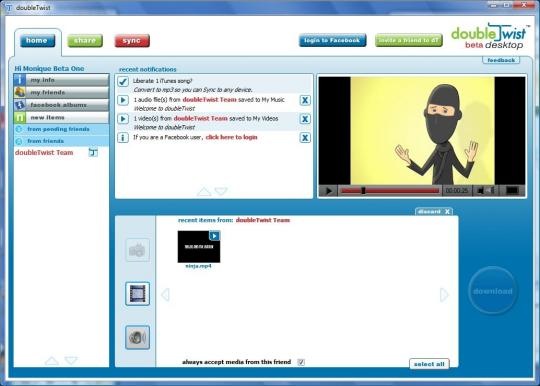The width and height of the screenshot is (540, 386).
Task: Click the my friends icon
Action: [x=20, y=92]
